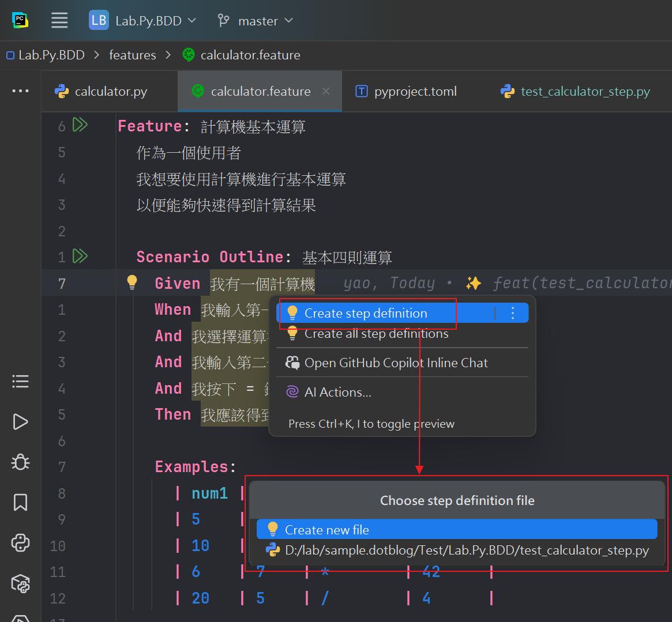Select the test_calculator_step.py file path
This screenshot has width=672, height=622.
pos(466,551)
